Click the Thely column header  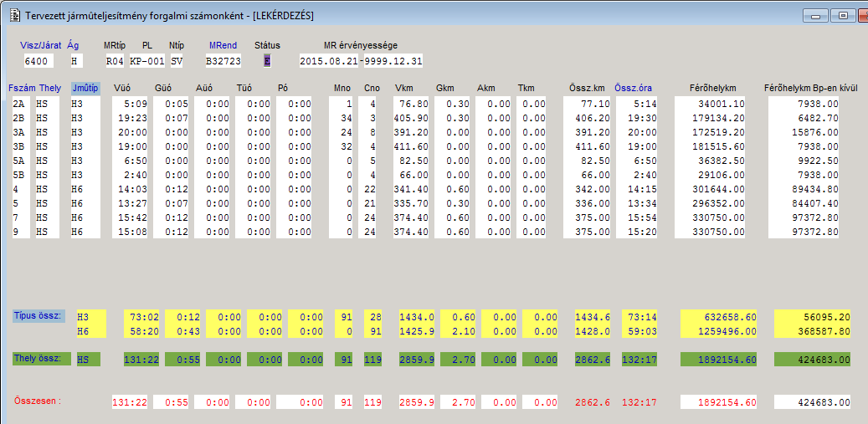(50, 87)
